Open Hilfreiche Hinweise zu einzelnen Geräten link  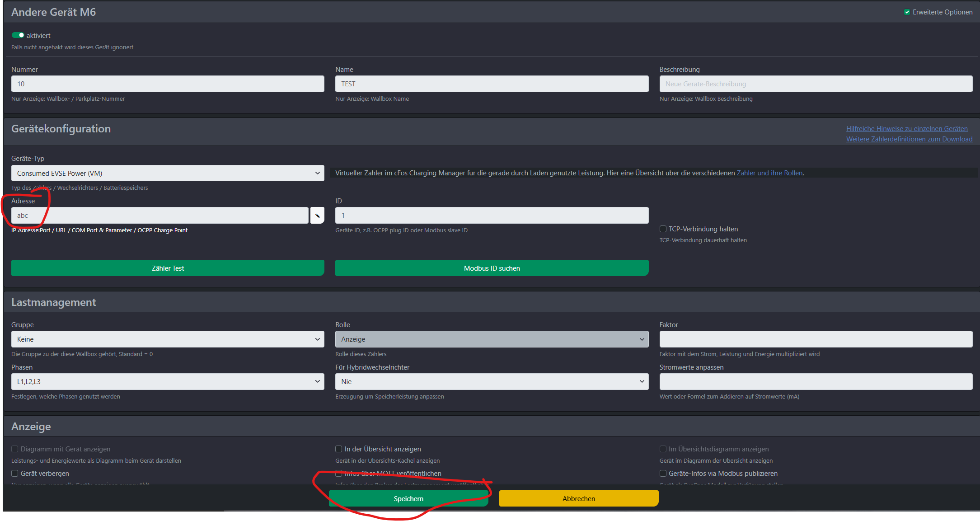(x=907, y=129)
